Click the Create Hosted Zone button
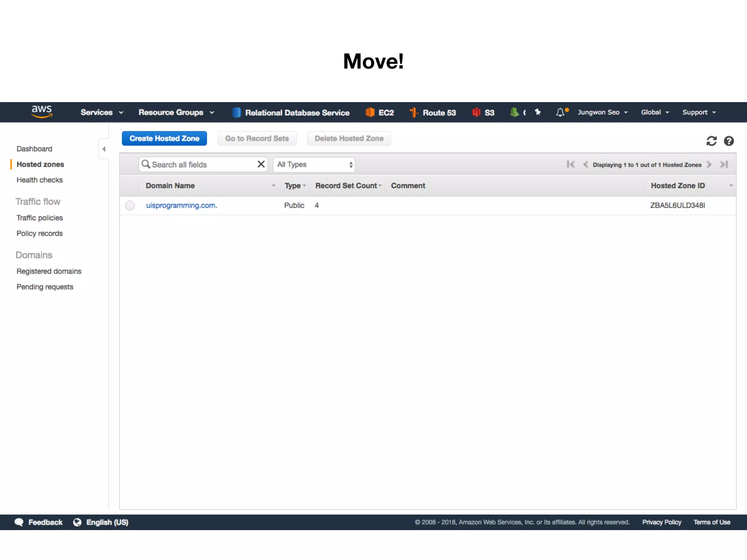Image resolution: width=747 pixels, height=560 pixels. click(164, 139)
